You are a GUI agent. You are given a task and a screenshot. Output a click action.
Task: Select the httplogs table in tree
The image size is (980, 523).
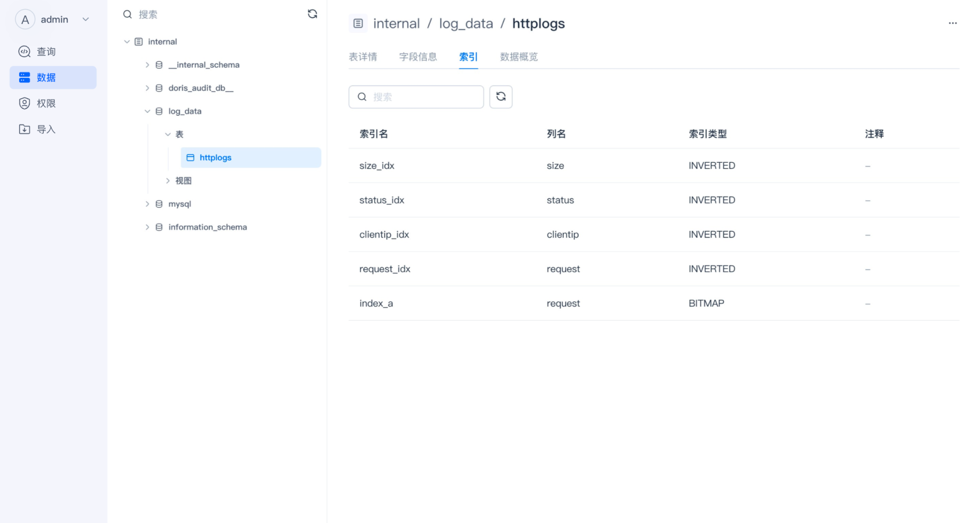216,158
